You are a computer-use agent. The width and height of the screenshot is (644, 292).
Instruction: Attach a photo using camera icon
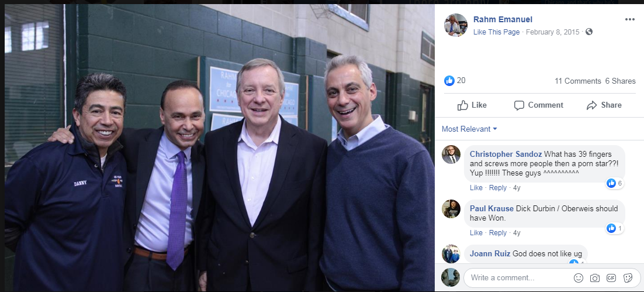[595, 278]
